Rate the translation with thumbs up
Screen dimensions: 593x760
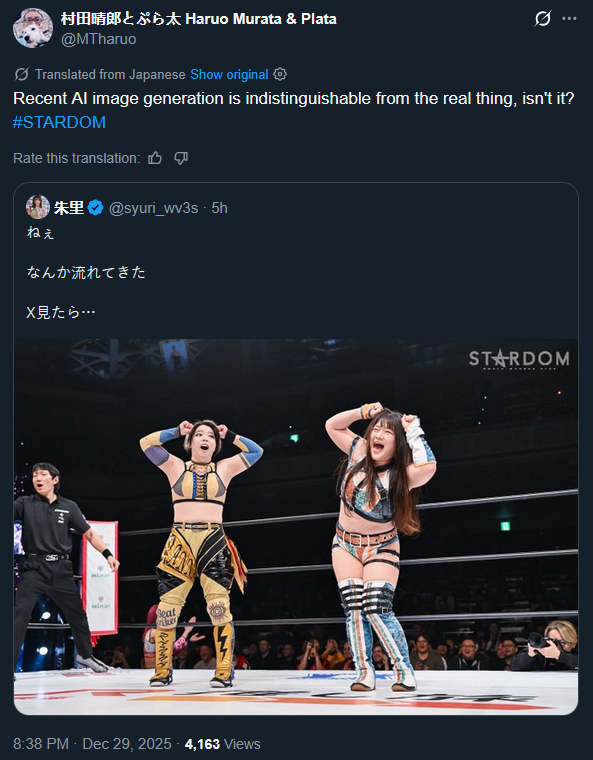(x=155, y=158)
